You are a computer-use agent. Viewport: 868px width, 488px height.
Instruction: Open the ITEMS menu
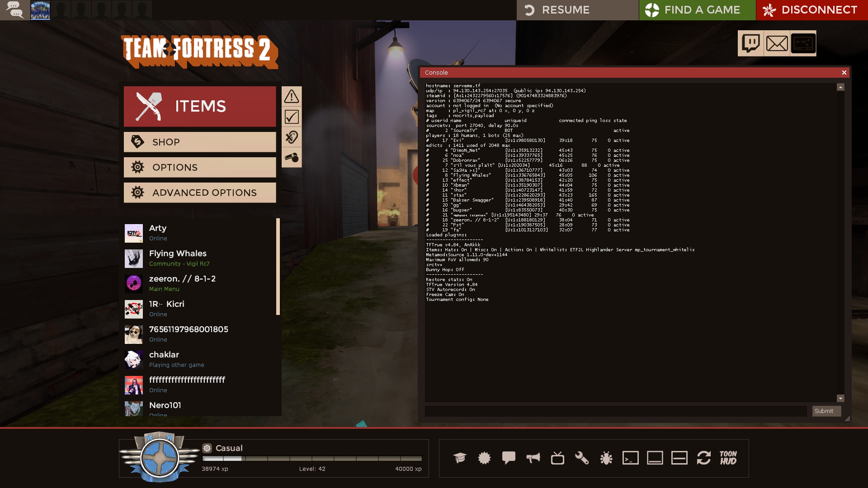(200, 107)
